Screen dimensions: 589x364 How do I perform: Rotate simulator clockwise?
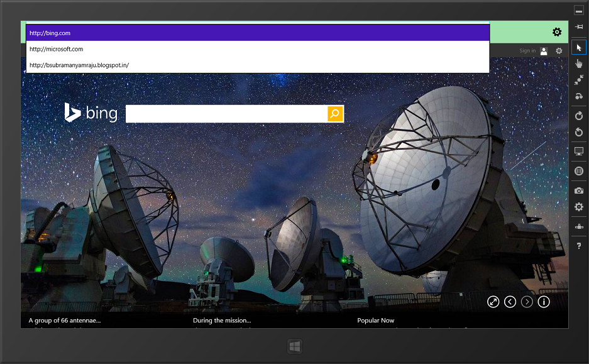tap(578, 116)
